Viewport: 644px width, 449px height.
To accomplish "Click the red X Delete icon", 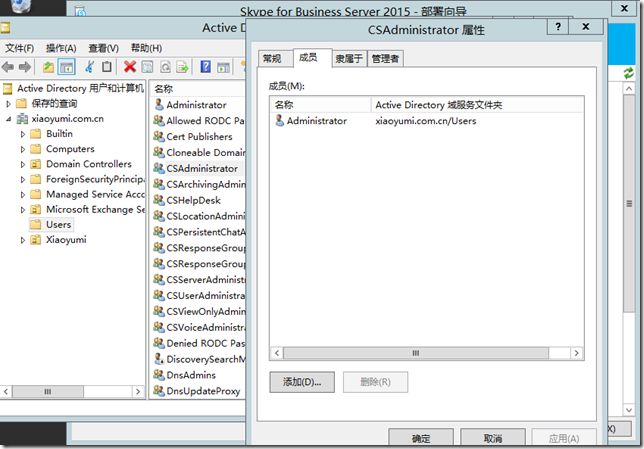I will point(130,67).
